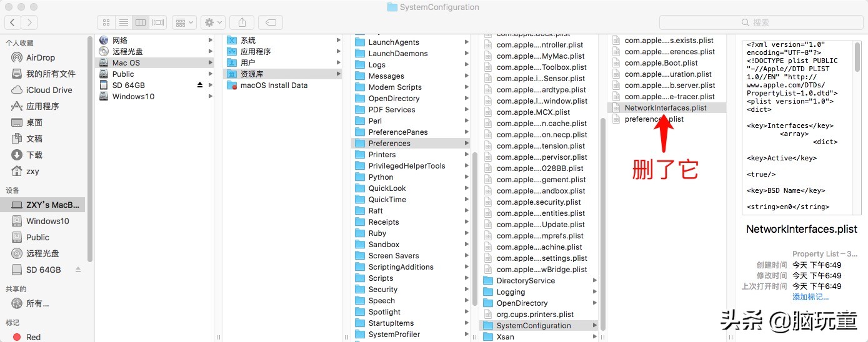Select ZXY's MacBook device in the sidebar

(x=44, y=205)
